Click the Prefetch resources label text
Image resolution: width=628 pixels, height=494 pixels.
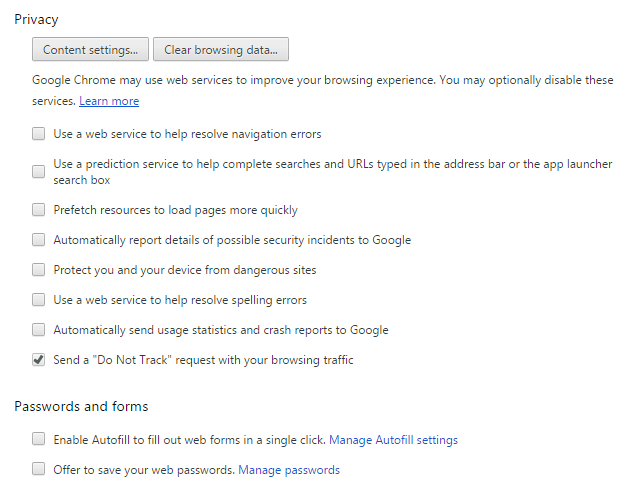coord(175,210)
